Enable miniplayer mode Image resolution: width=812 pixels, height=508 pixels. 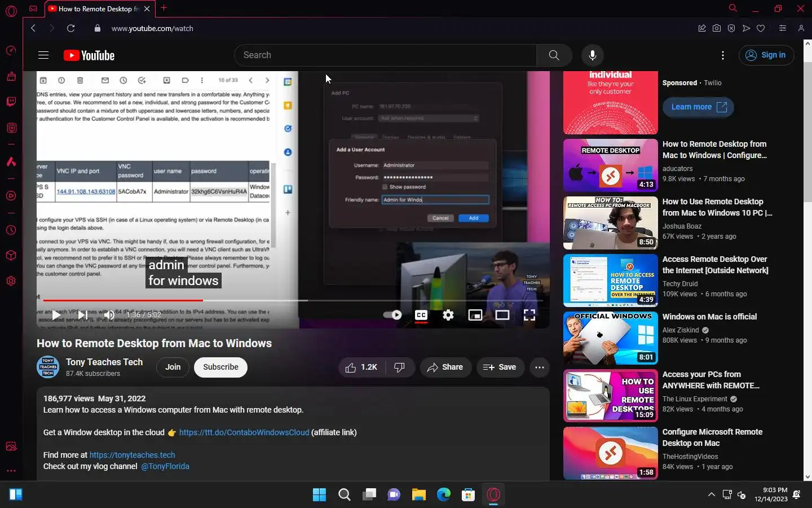tap(475, 315)
